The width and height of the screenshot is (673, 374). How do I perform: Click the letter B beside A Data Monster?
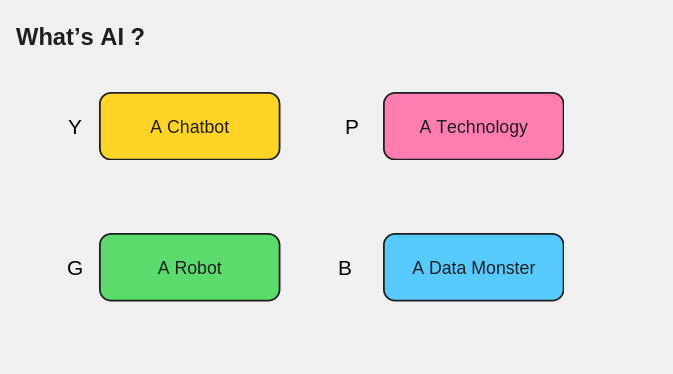click(345, 268)
